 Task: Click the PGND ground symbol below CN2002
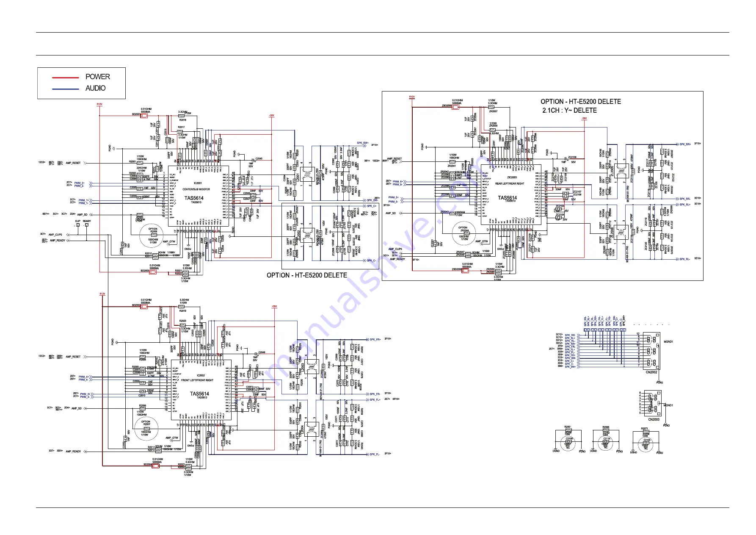(659, 382)
